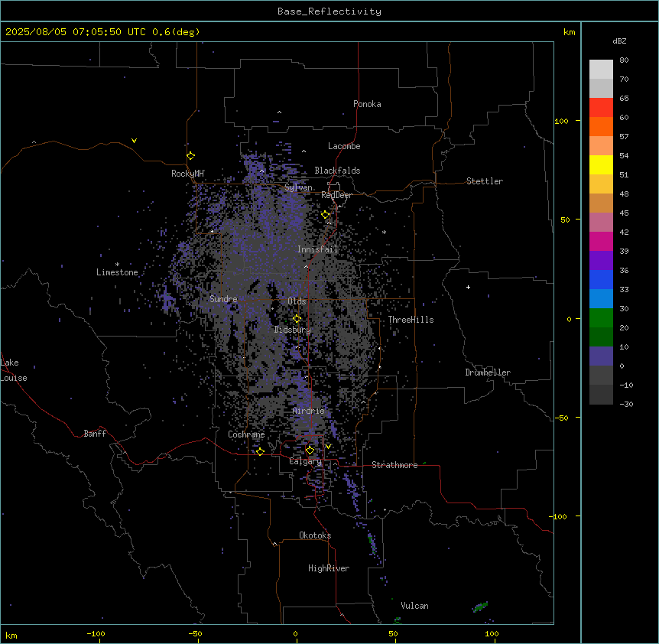The image size is (659, 644).
Task: Click the Okotoks label
Action: click(x=315, y=535)
